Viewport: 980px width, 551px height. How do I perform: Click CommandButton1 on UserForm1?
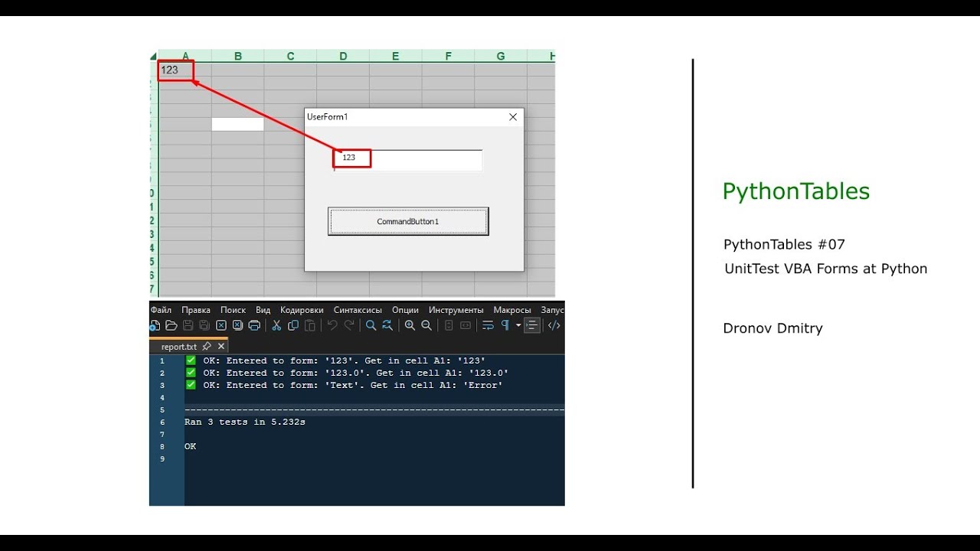pos(408,221)
